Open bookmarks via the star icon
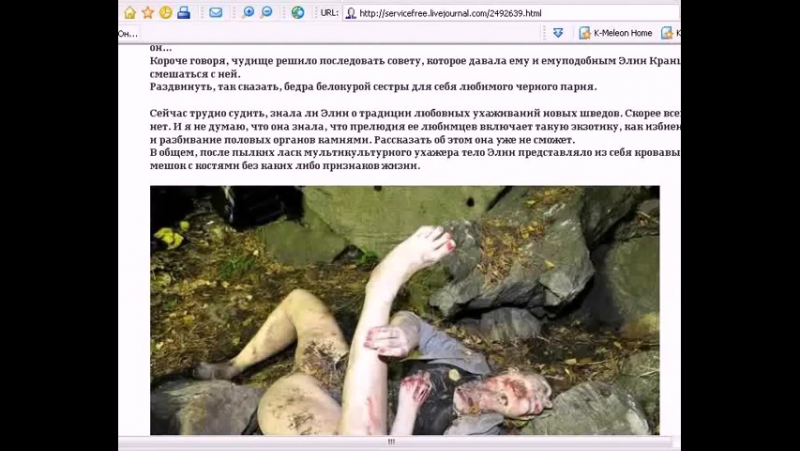 click(x=148, y=13)
